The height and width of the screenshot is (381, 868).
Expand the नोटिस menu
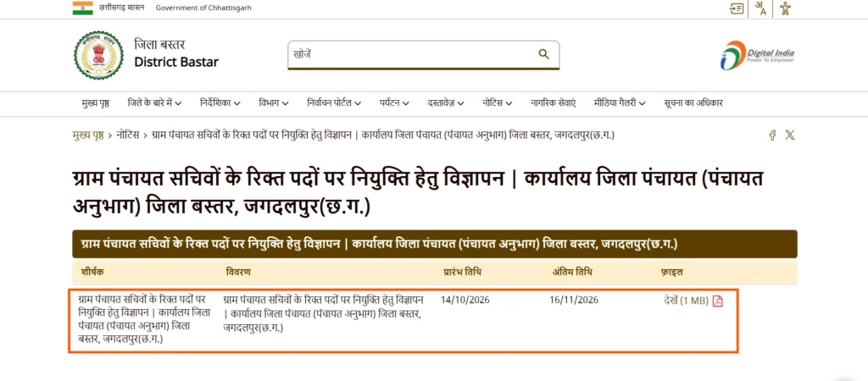(x=497, y=102)
